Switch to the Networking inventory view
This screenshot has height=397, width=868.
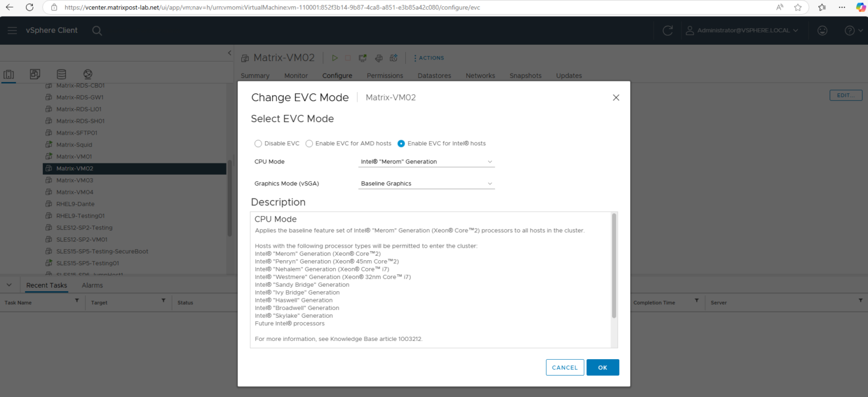tap(88, 74)
